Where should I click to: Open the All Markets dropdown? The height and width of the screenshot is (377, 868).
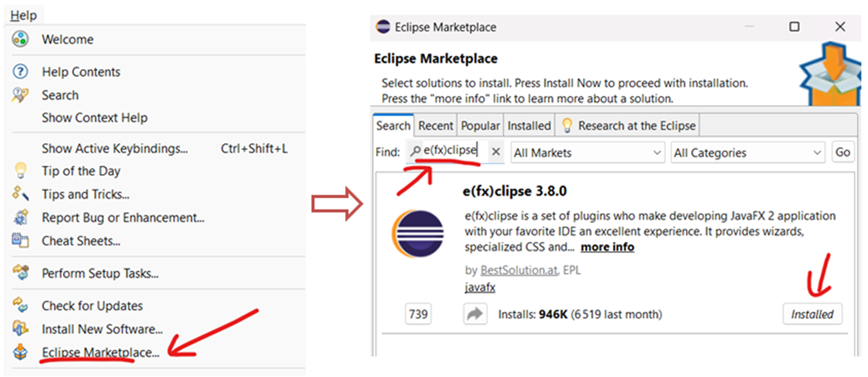[x=587, y=153]
